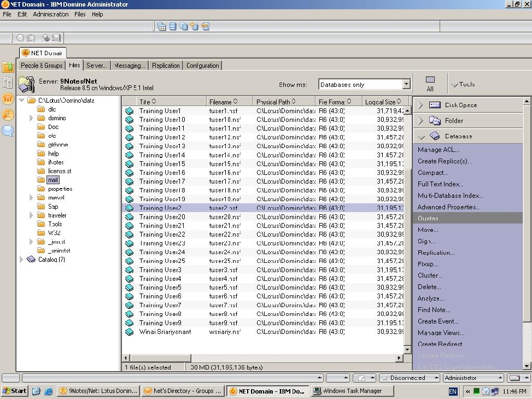Select the tuser15.nsf filename cell
This screenshot has height=399, width=532.
225,164
